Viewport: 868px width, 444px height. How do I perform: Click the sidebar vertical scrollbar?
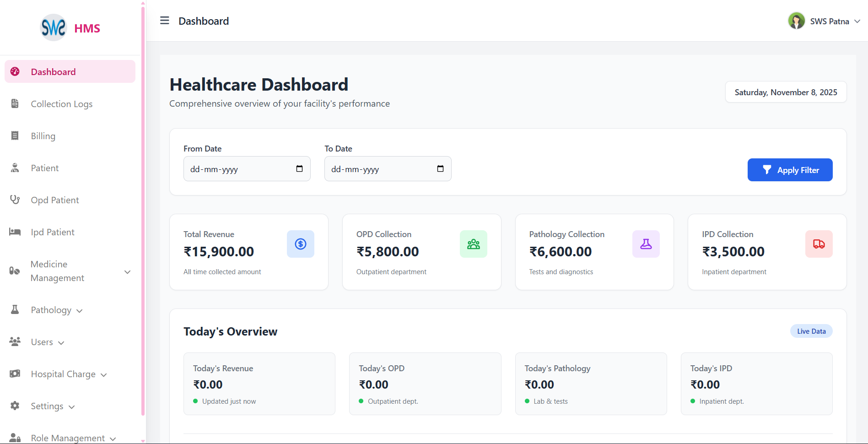pyautogui.click(x=143, y=211)
